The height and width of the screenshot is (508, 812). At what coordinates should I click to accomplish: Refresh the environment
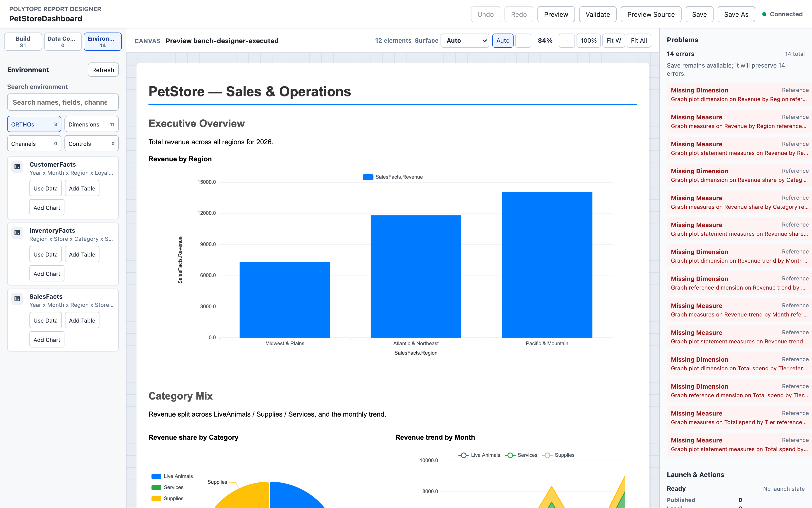(103, 70)
